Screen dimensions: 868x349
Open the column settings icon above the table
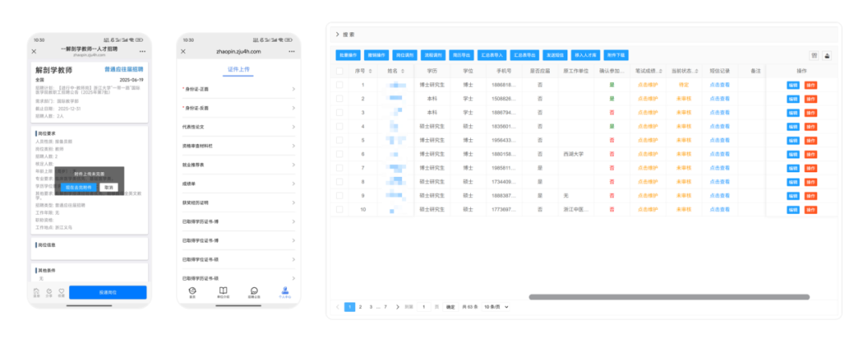[813, 55]
